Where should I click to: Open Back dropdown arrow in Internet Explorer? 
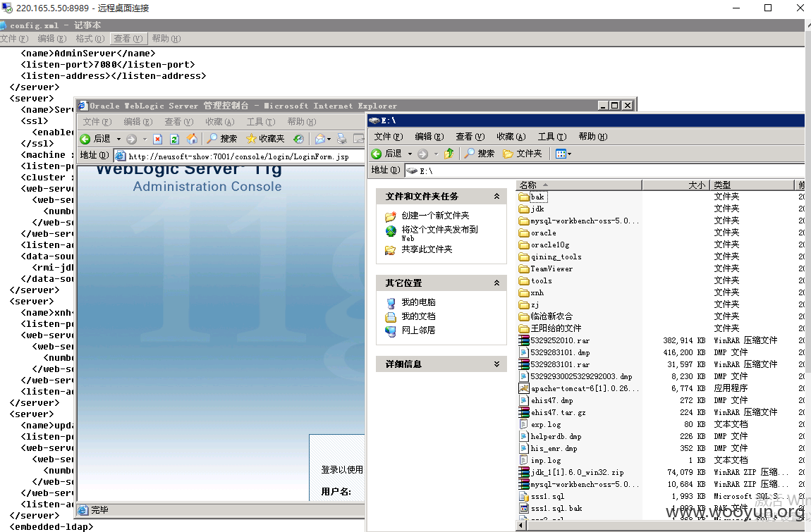pyautogui.click(x=118, y=139)
